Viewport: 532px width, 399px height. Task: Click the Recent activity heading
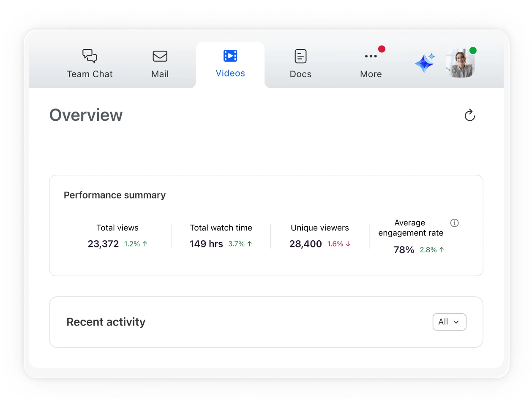pos(106,322)
